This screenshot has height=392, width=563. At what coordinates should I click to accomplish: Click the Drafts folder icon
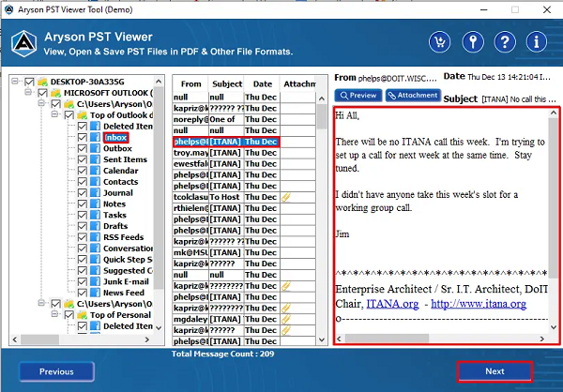click(95, 226)
